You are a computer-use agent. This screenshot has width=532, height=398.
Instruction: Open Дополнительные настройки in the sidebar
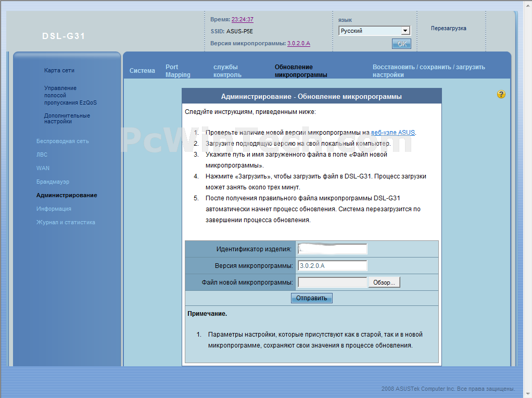coord(67,118)
